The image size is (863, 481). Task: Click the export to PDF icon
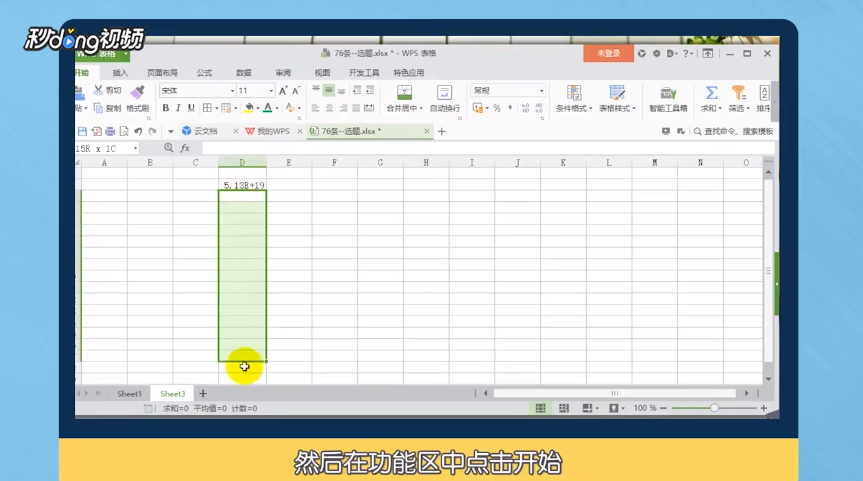point(96,131)
